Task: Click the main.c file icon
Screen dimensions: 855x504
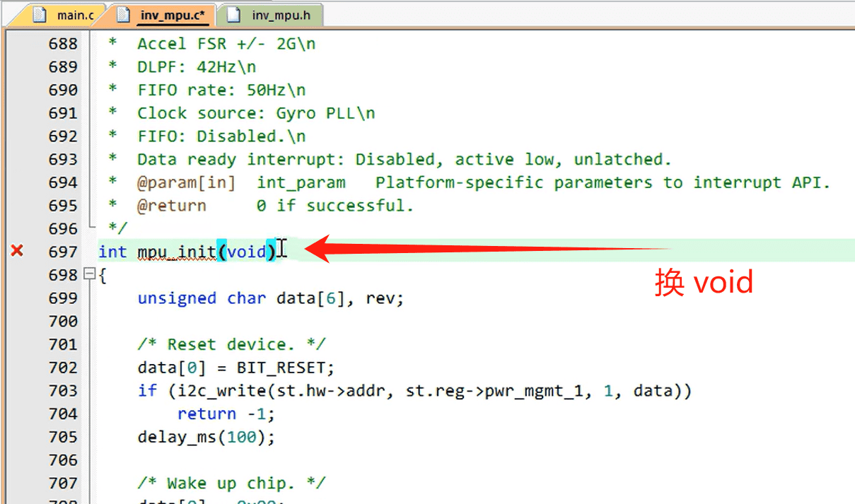Action: coord(40,15)
